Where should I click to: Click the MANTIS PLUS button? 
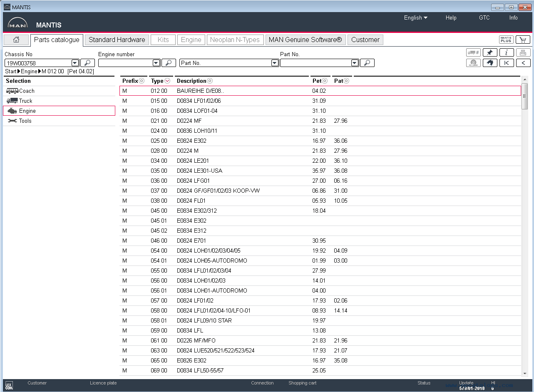click(506, 40)
